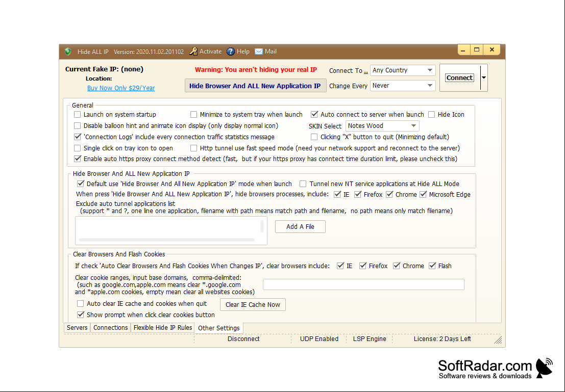565x392 pixels.
Task: Click Hide Browser And ALL New Application IP button
Action: 255,86
